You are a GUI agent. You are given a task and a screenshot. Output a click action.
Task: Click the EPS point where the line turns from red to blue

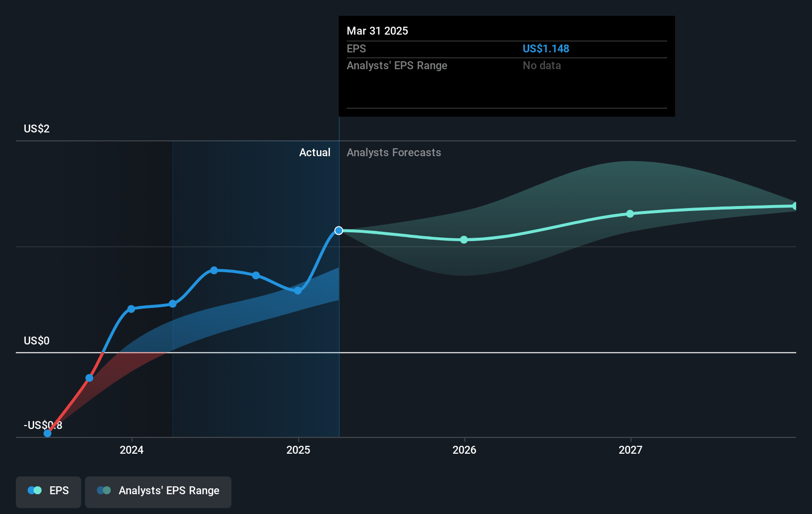(x=89, y=378)
